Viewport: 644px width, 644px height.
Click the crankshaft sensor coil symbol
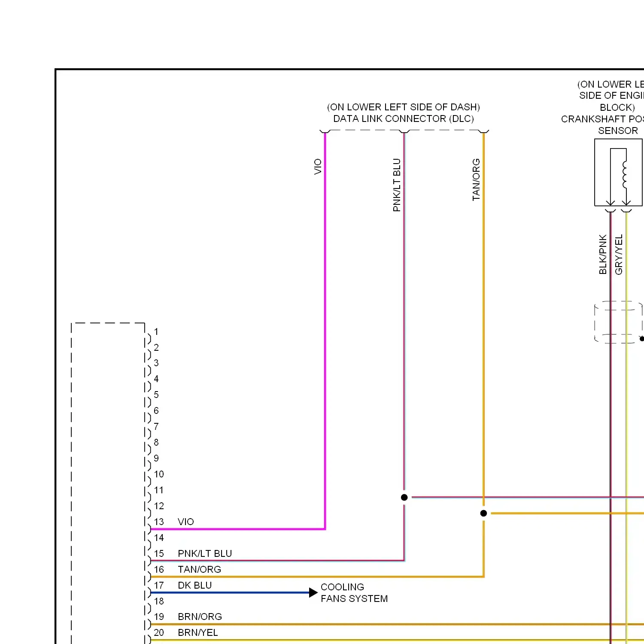(x=625, y=175)
